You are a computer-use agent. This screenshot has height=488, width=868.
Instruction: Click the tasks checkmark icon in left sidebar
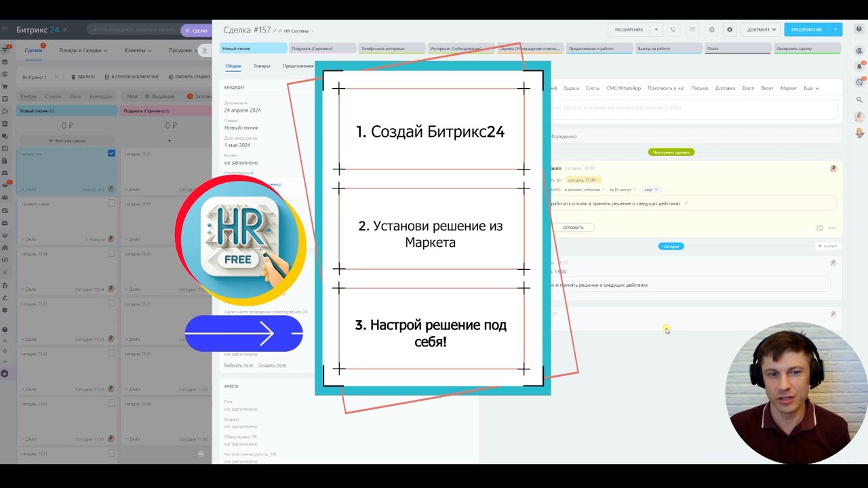5,99
